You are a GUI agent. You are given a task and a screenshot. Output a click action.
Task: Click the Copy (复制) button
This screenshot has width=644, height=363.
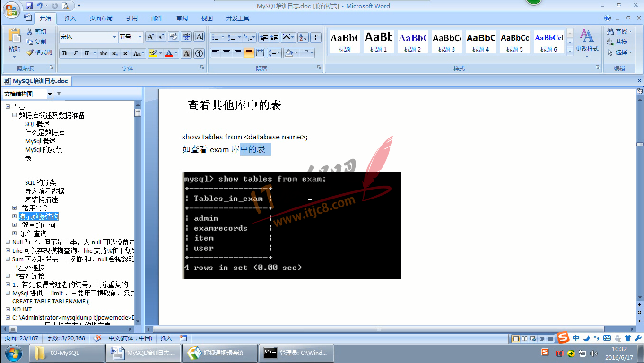click(37, 42)
